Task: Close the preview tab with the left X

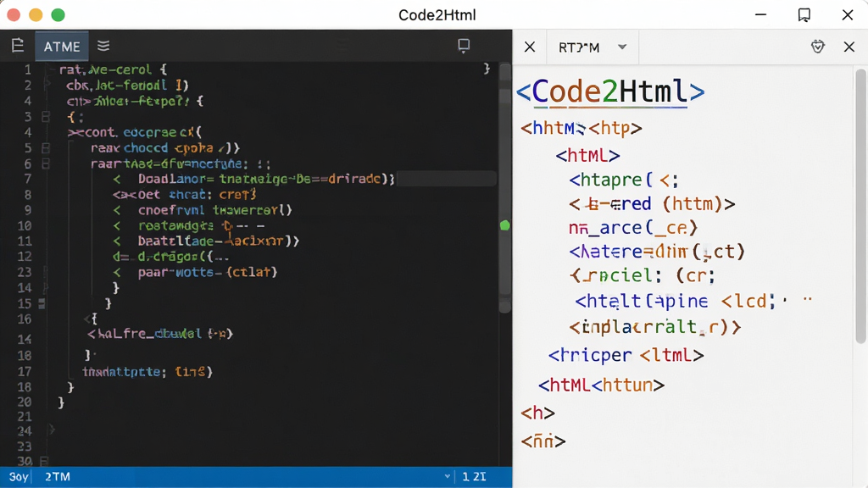Action: pyautogui.click(x=530, y=47)
